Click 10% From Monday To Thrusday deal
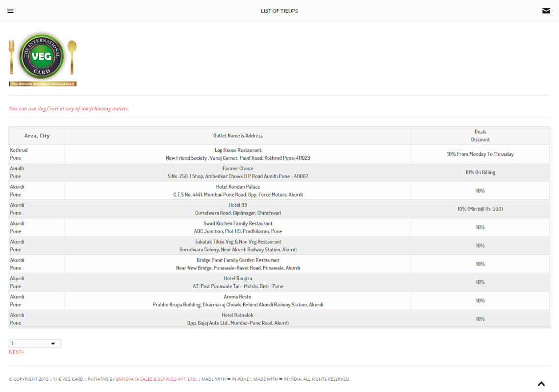The height and width of the screenshot is (392, 559). 480,154
